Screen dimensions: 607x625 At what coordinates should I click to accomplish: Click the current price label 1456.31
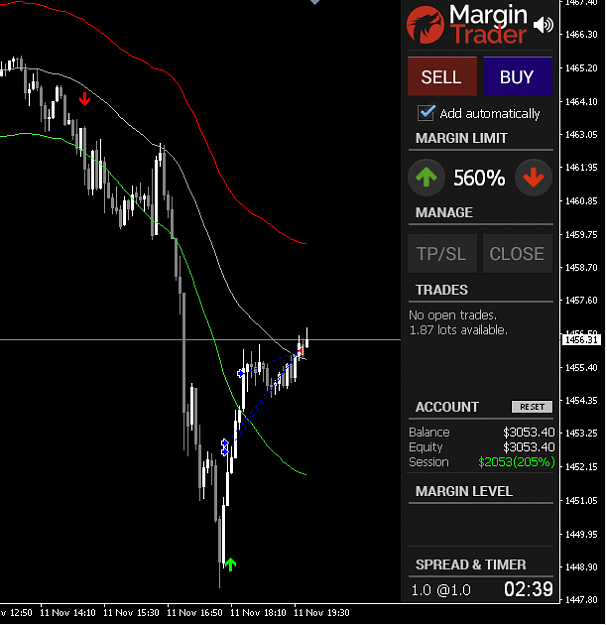point(581,340)
